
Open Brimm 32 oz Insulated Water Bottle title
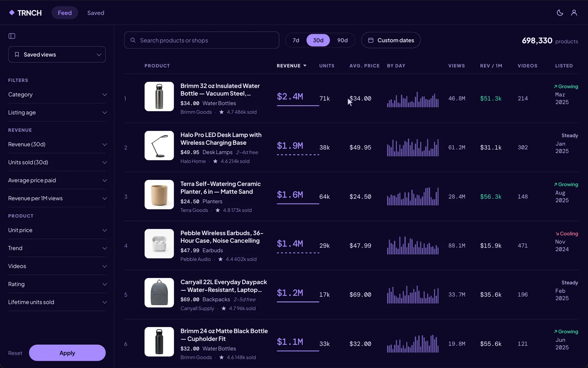(220, 90)
